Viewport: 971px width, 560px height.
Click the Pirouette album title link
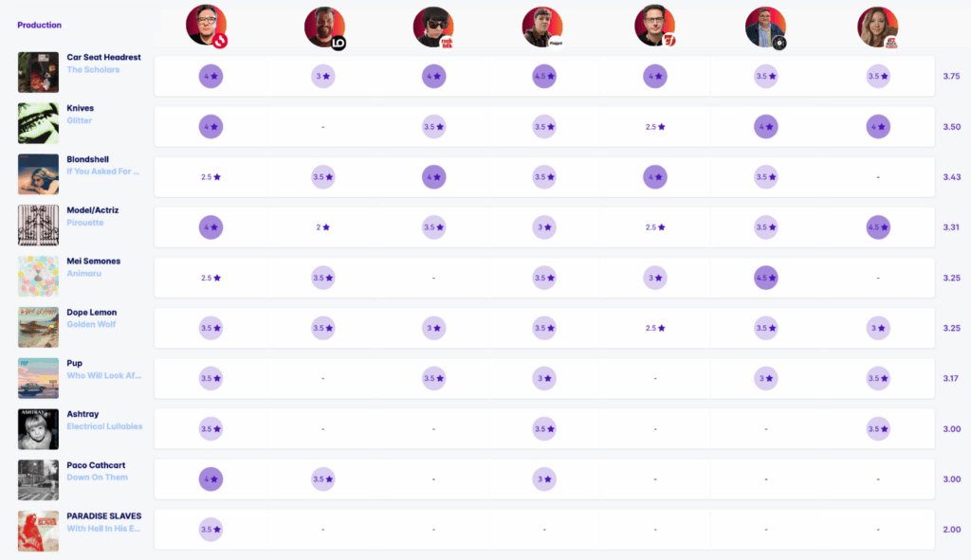click(85, 223)
